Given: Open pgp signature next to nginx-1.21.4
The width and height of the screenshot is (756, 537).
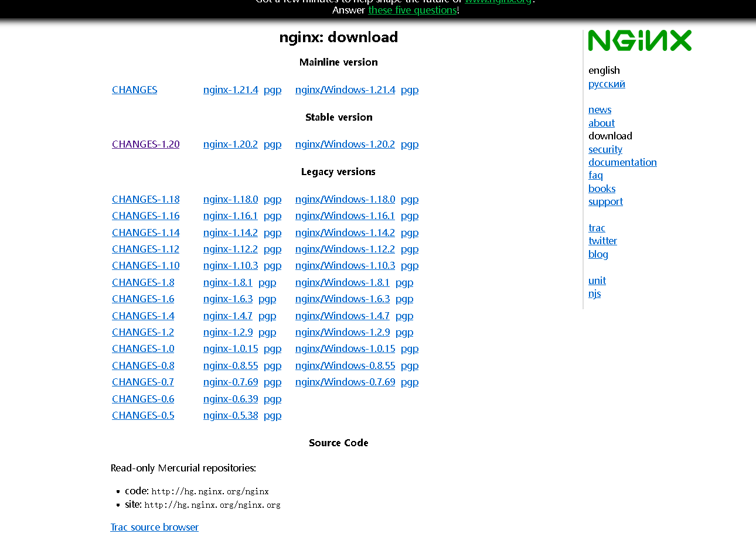Looking at the screenshot, I should tap(273, 90).
